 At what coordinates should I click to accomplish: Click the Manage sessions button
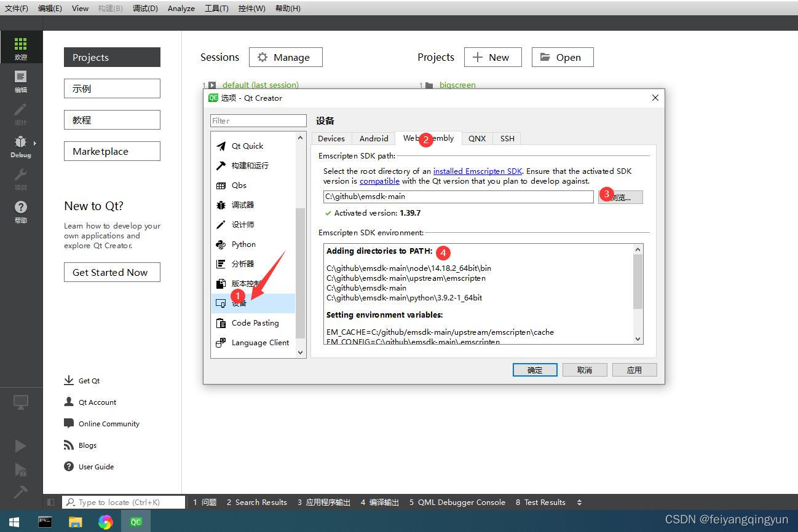[285, 57]
